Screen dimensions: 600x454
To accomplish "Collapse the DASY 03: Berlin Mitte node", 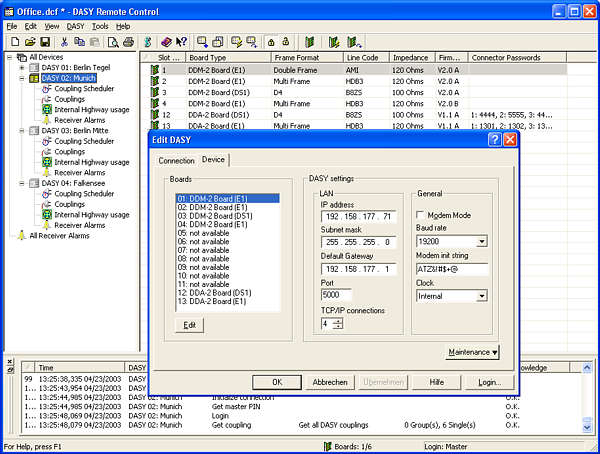I will pyautogui.click(x=22, y=131).
